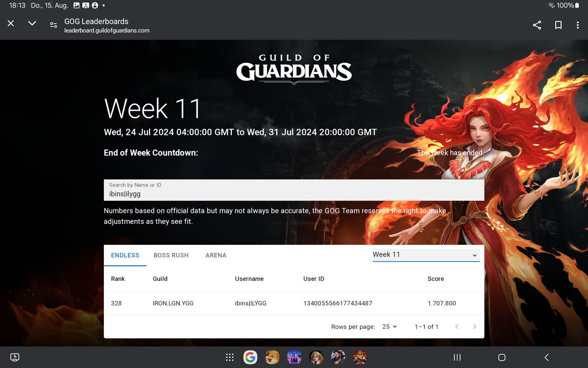Select the IRON.LGN.YGG guild cell
The width and height of the screenshot is (588, 368).
coord(174,303)
